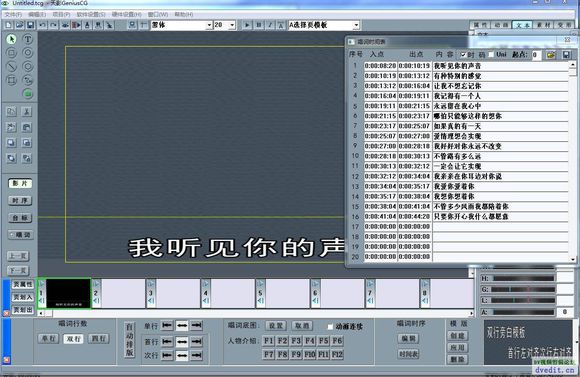
Task: Click the 时间表 timetable button
Action: (x=408, y=354)
